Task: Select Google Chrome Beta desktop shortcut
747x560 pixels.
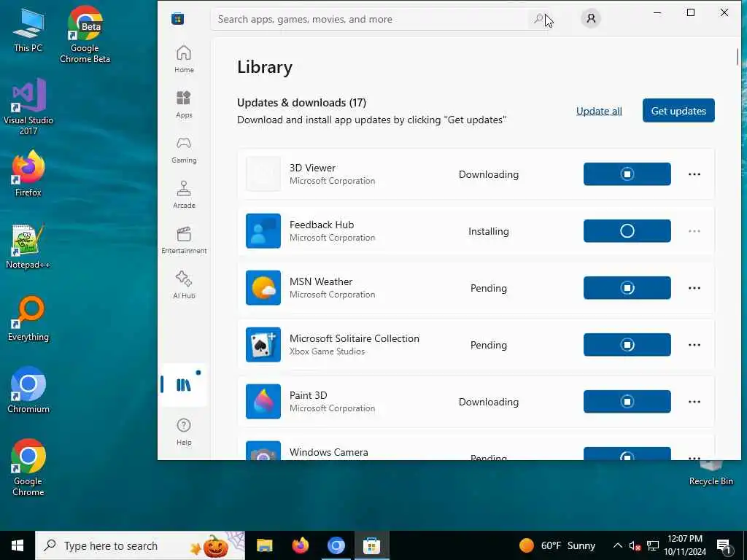Action: pos(85,34)
